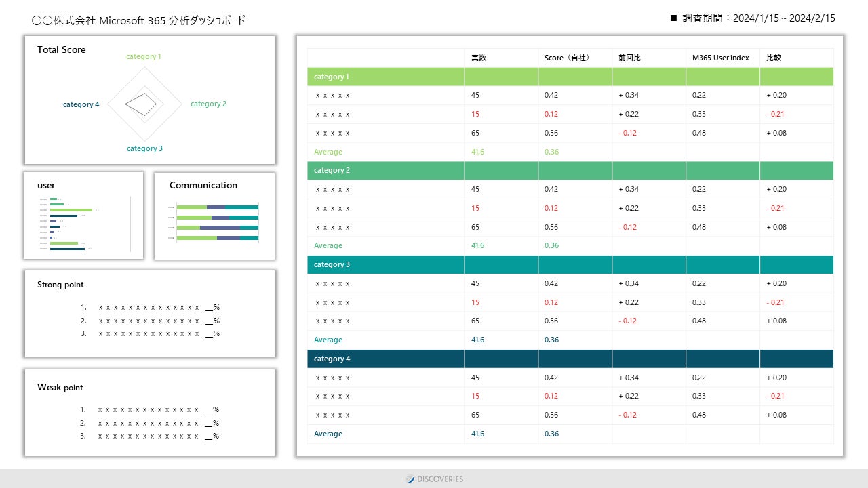Click the Average label in the category 1 section
Viewport: 868px width, 488px height.
pyautogui.click(x=328, y=152)
